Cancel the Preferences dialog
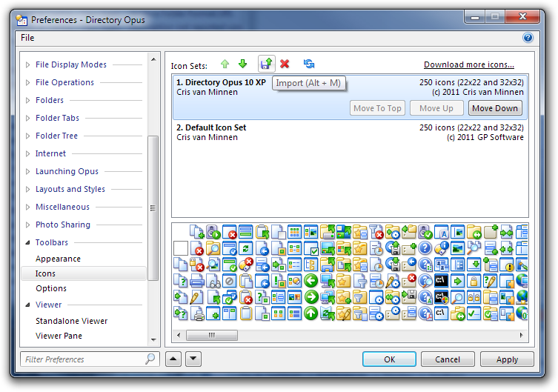 pos(448,359)
